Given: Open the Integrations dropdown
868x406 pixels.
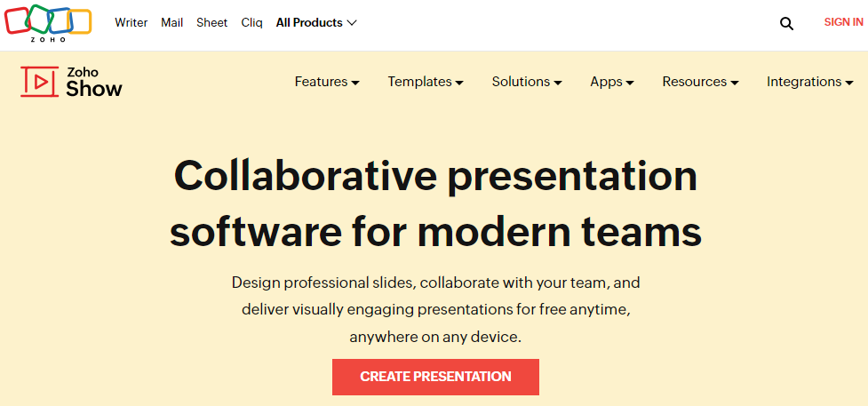Looking at the screenshot, I should pyautogui.click(x=809, y=82).
